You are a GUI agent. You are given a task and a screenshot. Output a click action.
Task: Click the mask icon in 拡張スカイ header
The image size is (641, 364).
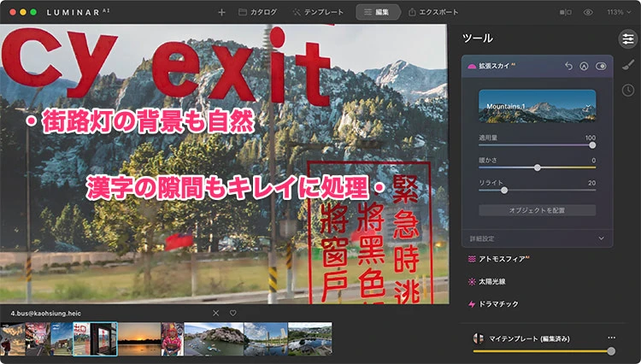click(584, 66)
